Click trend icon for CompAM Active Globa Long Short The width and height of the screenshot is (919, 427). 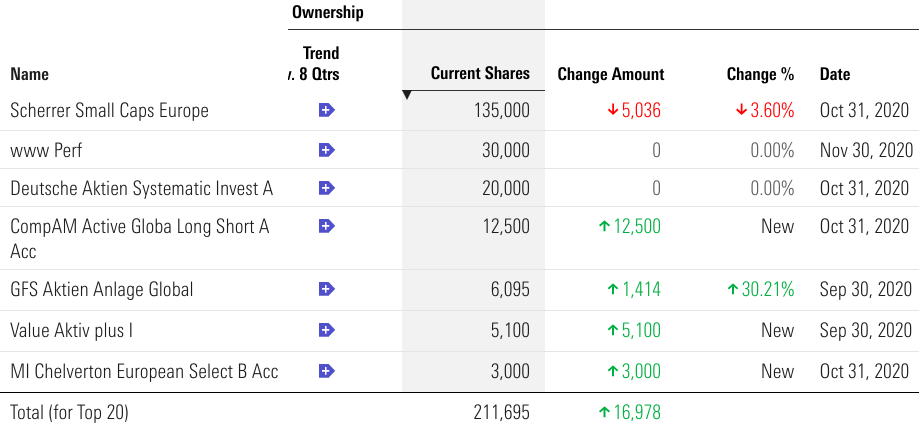tap(326, 227)
